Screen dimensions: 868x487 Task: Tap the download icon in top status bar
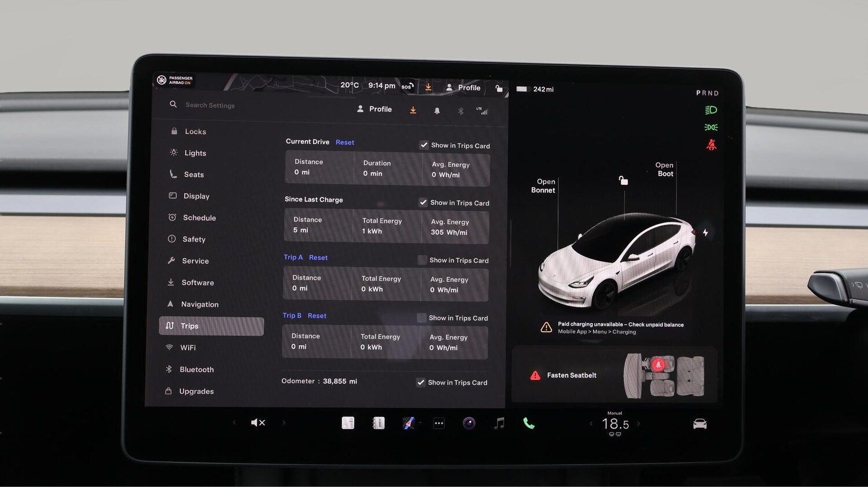[x=428, y=87]
